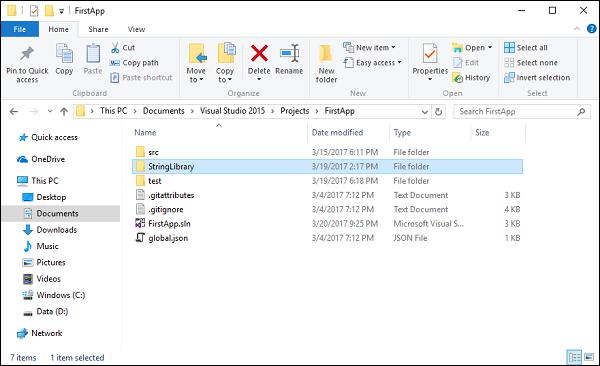Switch to the Home ribbon tab
This screenshot has width=600, height=366.
point(59,29)
